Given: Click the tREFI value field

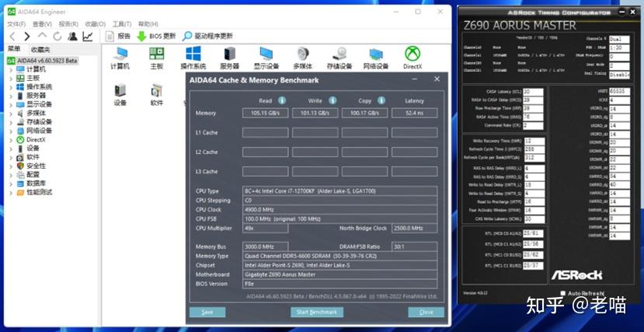Looking at the screenshot, I should [x=620, y=91].
